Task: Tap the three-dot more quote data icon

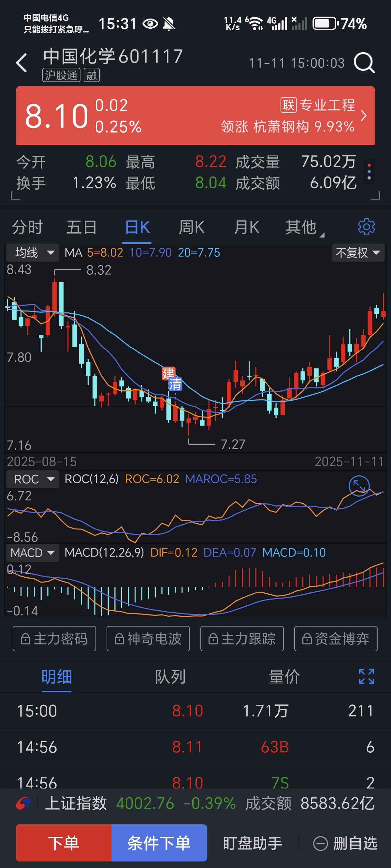Action: 369,171
